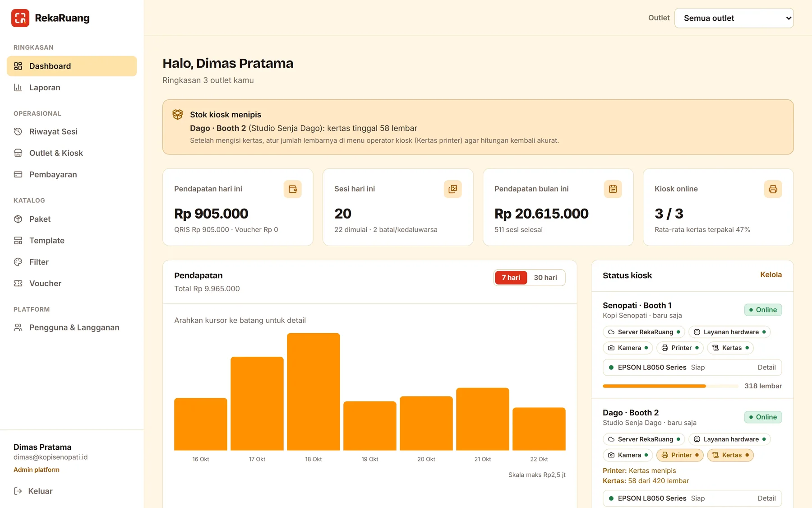Click the Kamera chip for Senopati Booth 1
The image size is (812, 508).
click(627, 348)
